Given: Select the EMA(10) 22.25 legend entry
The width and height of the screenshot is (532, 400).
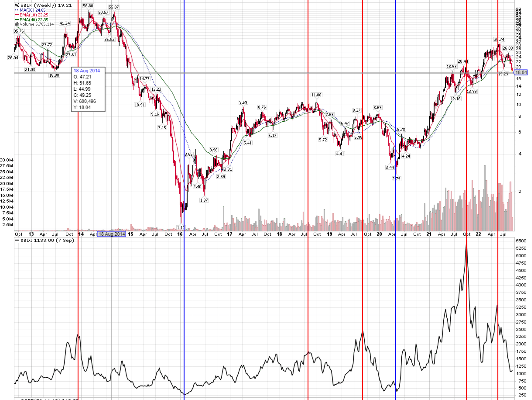Looking at the screenshot, I should tap(31, 15).
